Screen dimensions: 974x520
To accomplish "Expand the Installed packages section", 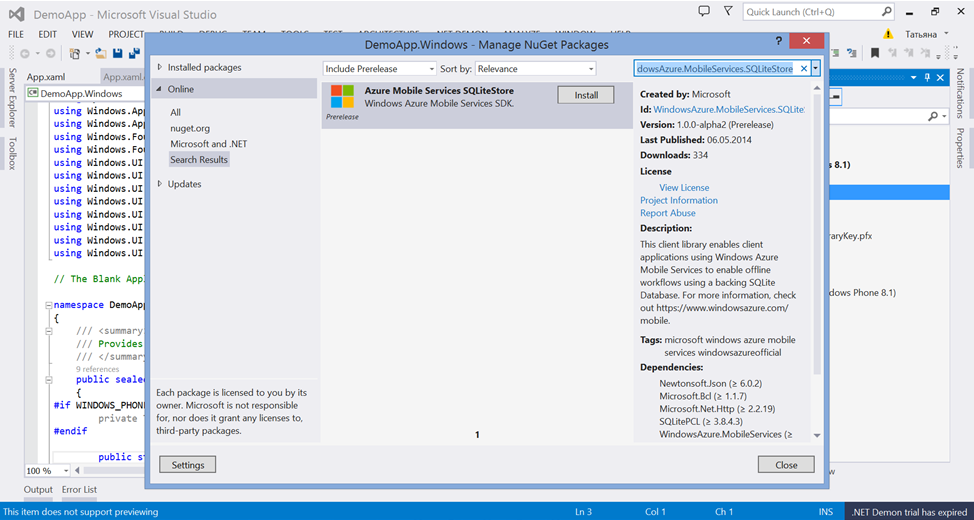I will (x=160, y=67).
